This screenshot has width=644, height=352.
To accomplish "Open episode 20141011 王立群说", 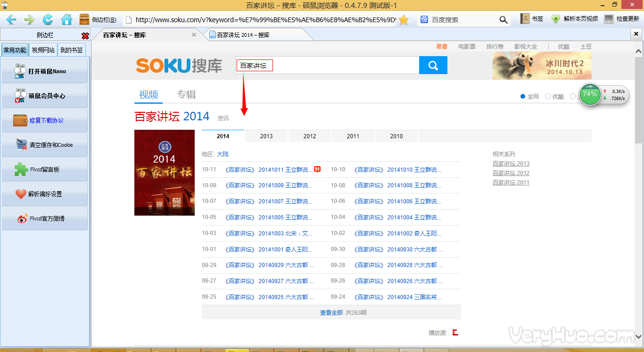I will [269, 170].
